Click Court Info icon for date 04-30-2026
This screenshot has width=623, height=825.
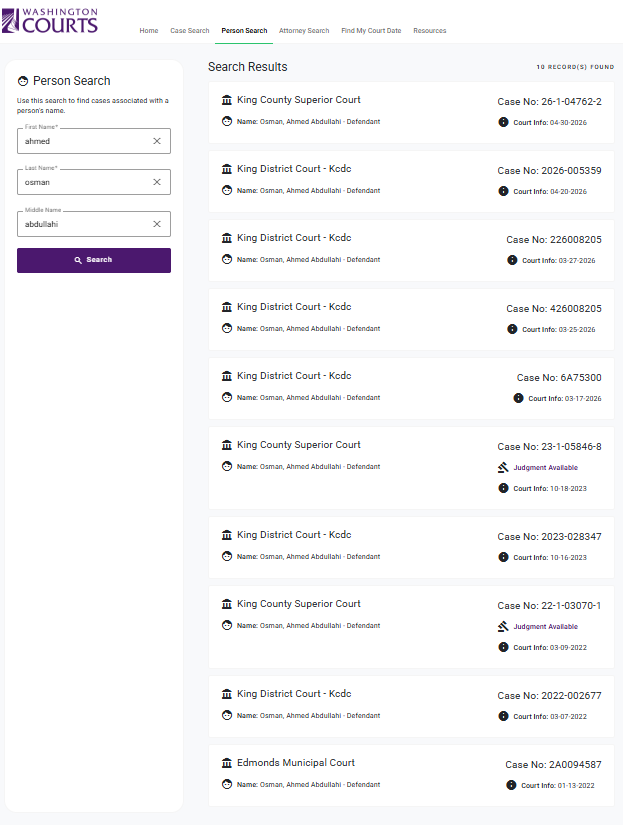coord(504,122)
